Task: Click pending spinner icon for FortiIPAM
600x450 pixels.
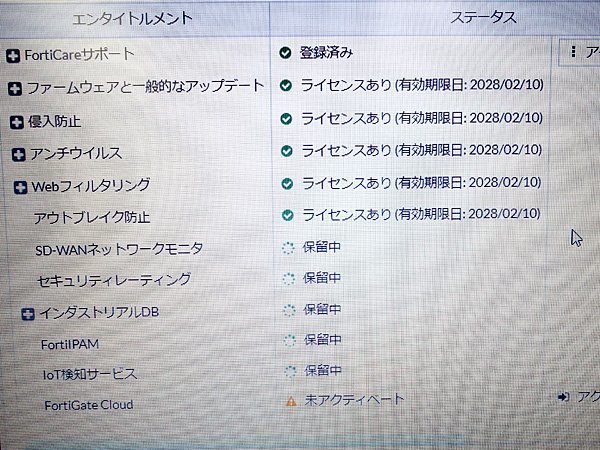Action: pyautogui.click(x=290, y=340)
